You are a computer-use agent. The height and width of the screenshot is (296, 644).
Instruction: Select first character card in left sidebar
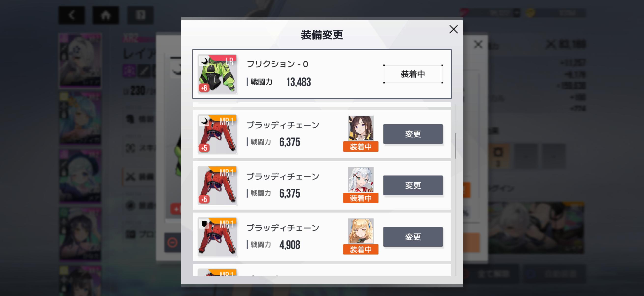(80, 61)
